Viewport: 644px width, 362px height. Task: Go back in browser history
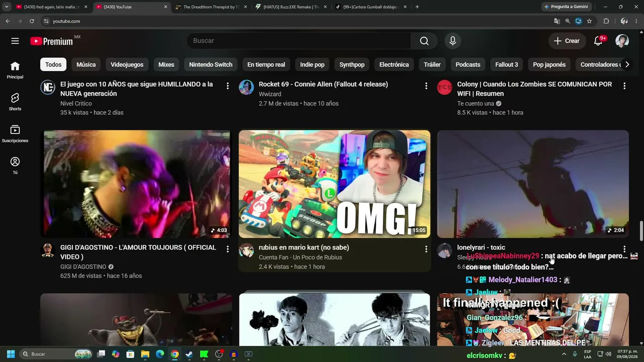pyautogui.click(x=8, y=21)
